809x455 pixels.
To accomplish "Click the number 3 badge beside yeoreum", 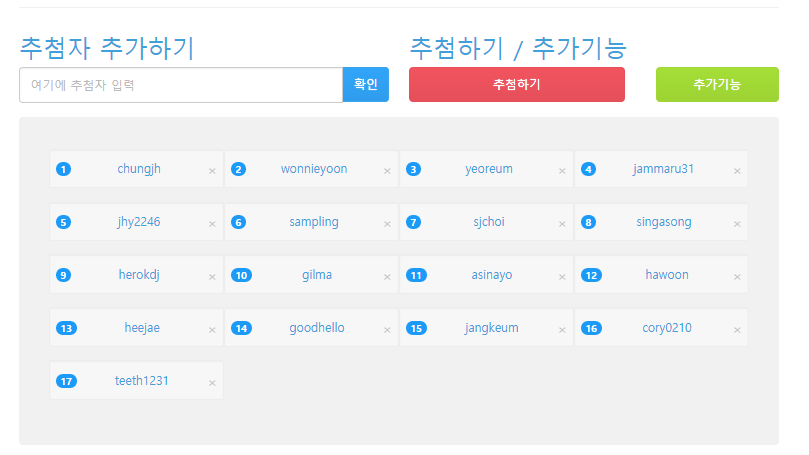I will tap(413, 169).
